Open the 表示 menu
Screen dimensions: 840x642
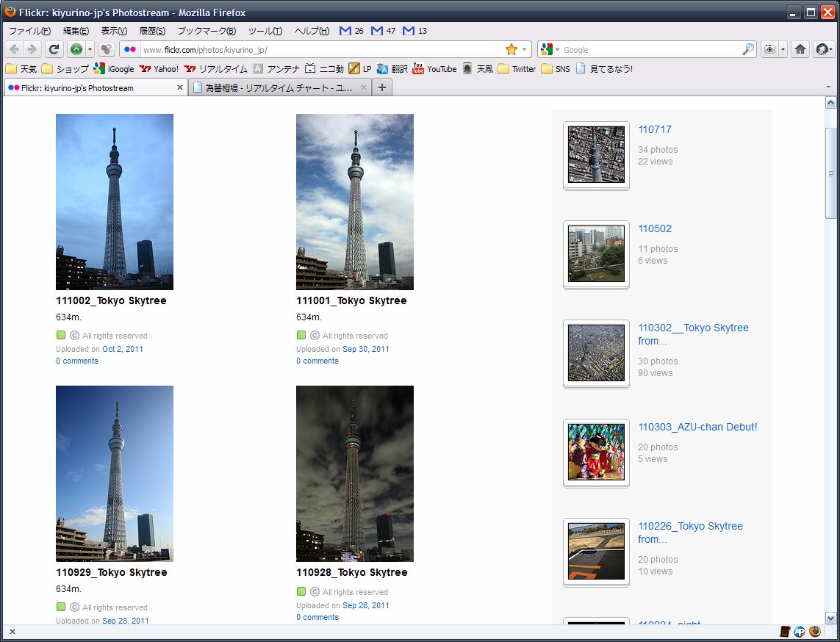point(114,31)
